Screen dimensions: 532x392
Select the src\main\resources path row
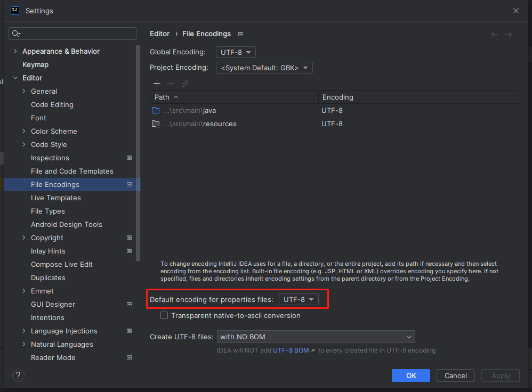click(334, 124)
